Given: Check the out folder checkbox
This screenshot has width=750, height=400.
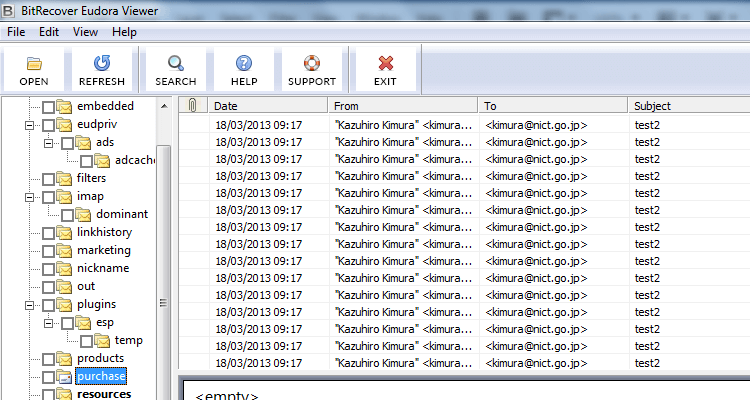Looking at the screenshot, I should tap(48, 288).
